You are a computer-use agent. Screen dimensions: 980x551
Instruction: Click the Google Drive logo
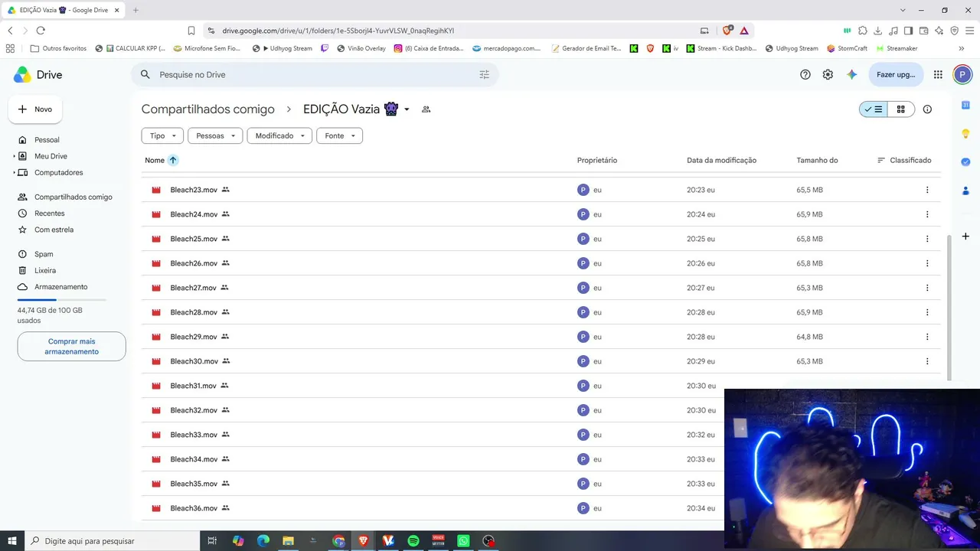click(x=38, y=75)
